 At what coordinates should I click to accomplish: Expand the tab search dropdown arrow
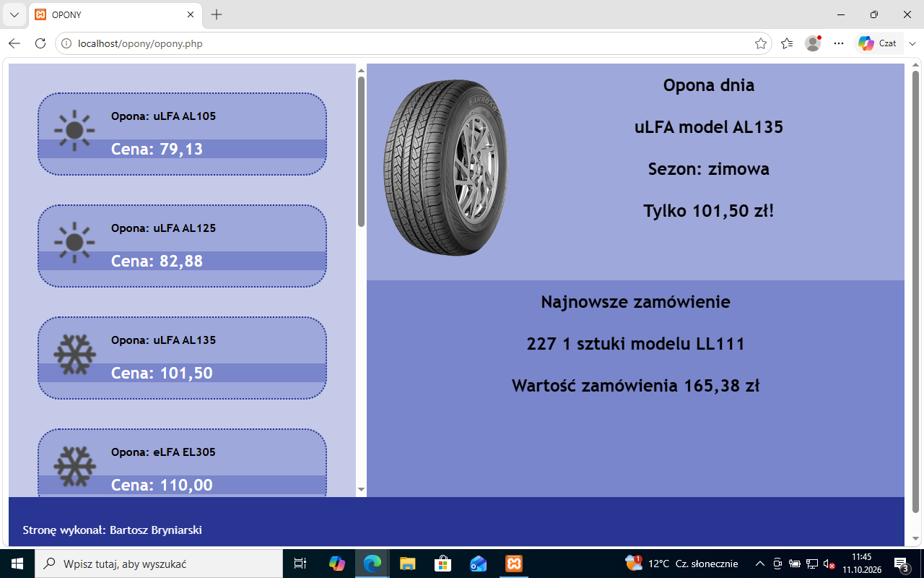coord(14,14)
